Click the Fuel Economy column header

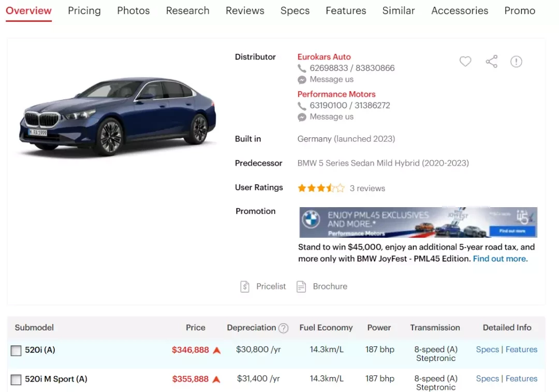pos(326,327)
